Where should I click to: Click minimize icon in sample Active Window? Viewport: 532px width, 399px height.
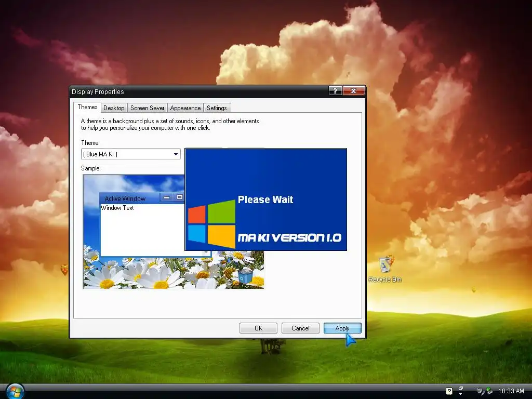point(167,197)
